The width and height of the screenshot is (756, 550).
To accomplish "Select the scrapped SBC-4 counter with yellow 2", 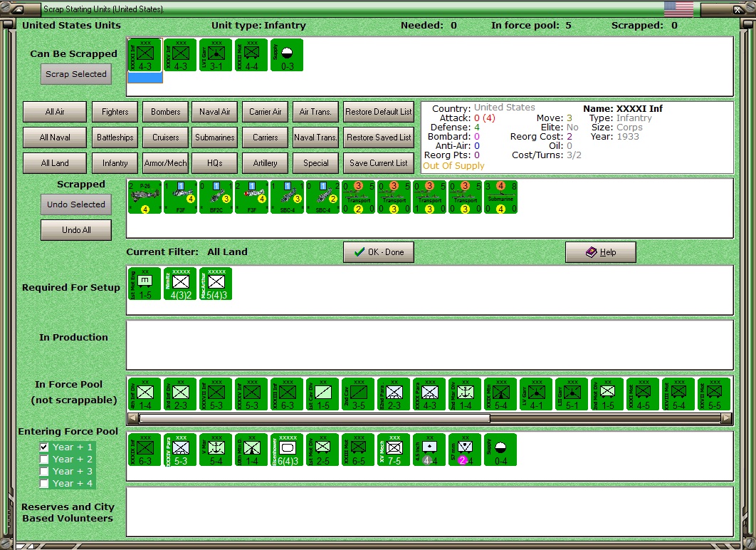I will point(323,197).
